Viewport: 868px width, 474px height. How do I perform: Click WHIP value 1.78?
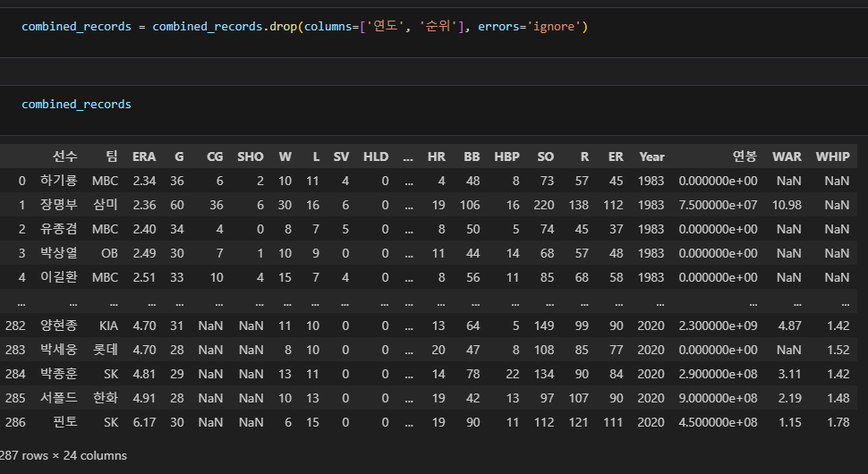coord(838,422)
